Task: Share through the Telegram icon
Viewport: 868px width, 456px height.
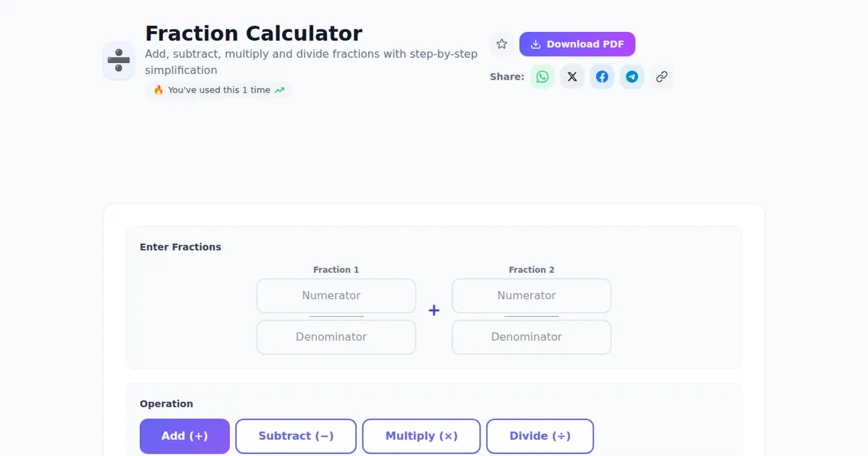Action: tap(631, 77)
